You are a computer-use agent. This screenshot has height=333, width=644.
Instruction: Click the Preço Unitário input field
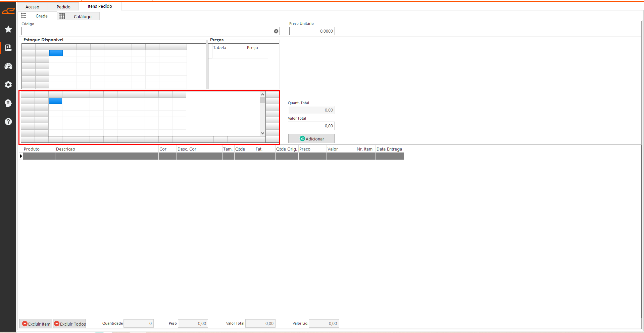pyautogui.click(x=312, y=31)
